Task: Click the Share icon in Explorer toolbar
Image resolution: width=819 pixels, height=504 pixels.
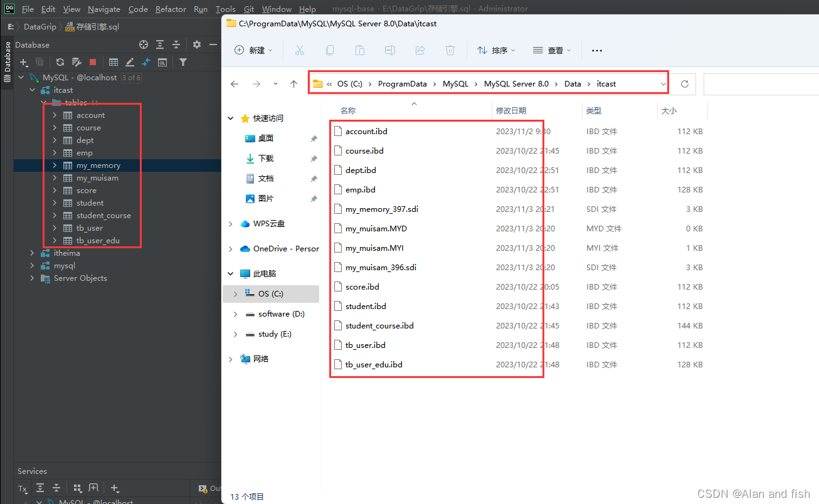Action: coord(420,50)
